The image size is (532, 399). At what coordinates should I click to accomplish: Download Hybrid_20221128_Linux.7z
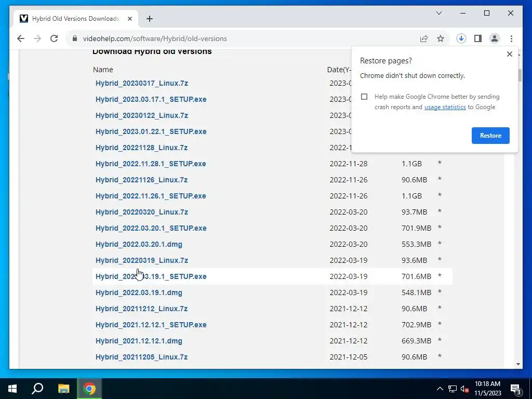[x=141, y=148]
